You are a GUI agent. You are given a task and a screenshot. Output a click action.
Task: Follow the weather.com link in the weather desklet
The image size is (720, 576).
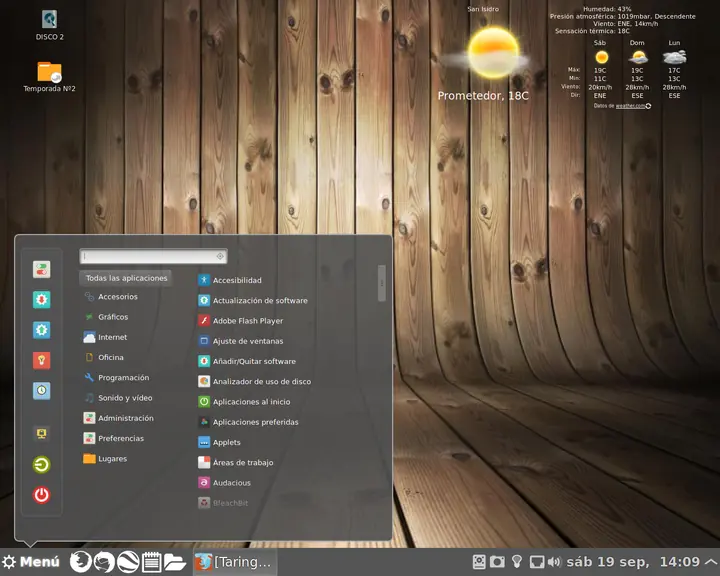[x=630, y=106]
